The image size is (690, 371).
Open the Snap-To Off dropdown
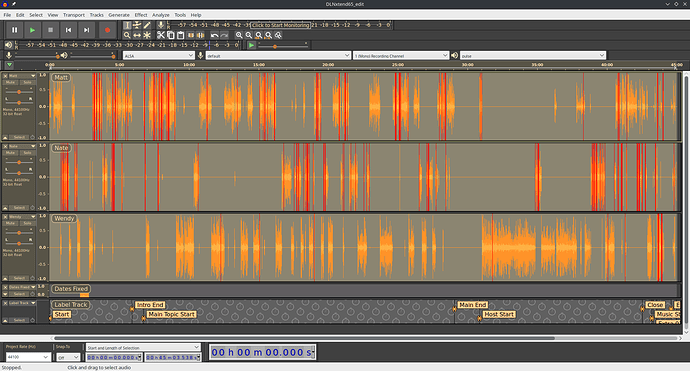coord(69,357)
